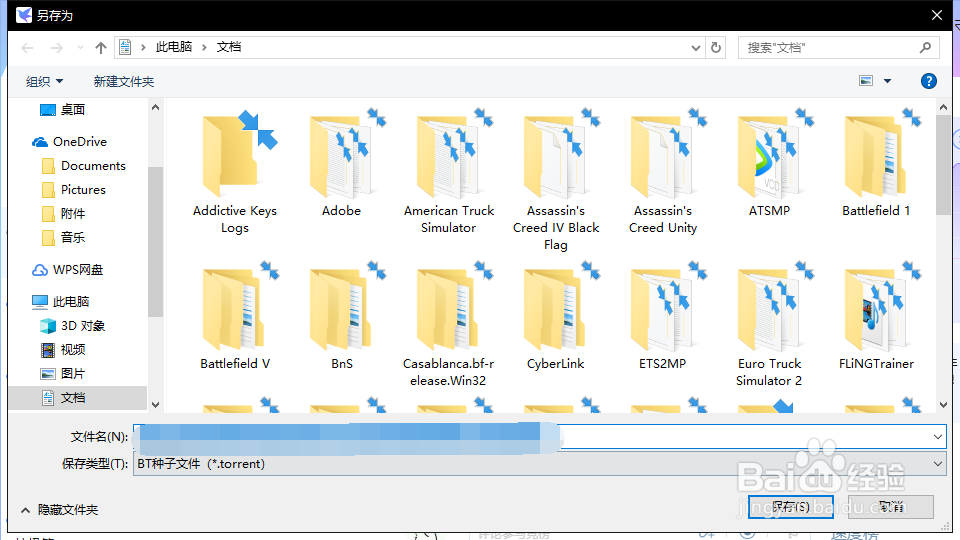Screen dimensions: 960x540
Task: Select the FLiNGTrainer folder
Action: click(876, 317)
